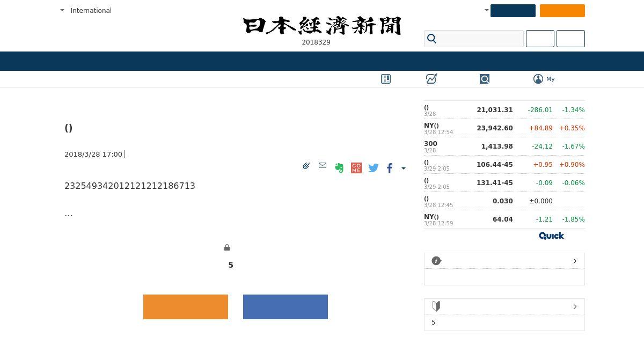Expand the info panel chevron

click(x=575, y=261)
